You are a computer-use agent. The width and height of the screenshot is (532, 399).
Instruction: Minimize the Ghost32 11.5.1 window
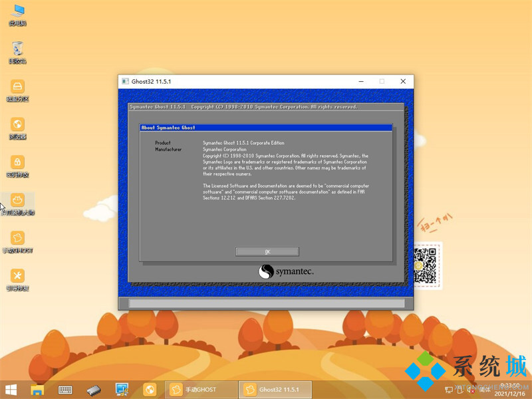point(361,81)
